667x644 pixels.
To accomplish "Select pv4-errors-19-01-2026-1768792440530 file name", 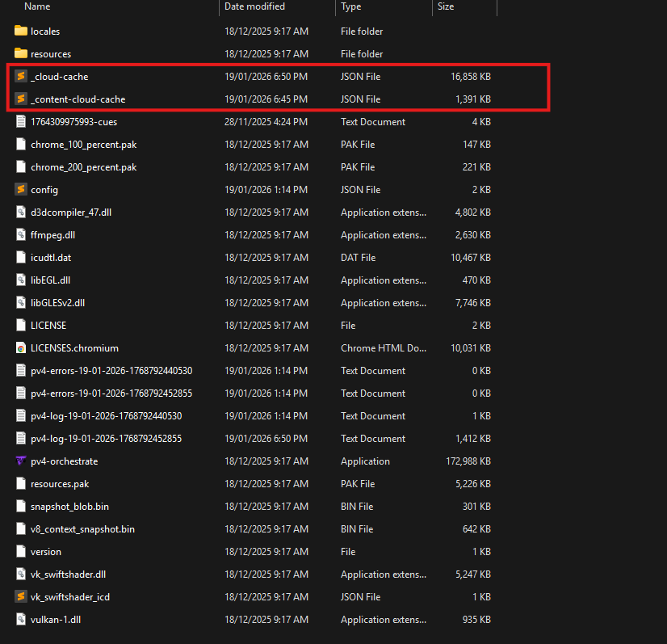I will [111, 371].
